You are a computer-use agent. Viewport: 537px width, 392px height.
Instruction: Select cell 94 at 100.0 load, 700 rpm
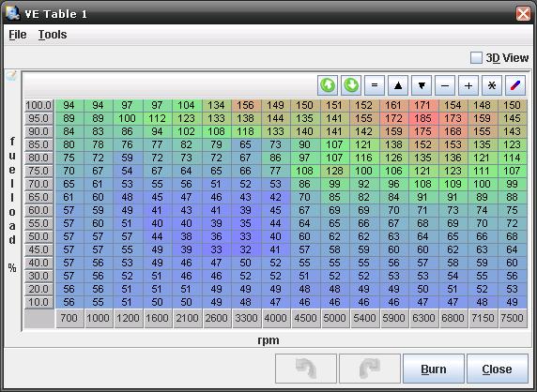click(69, 105)
